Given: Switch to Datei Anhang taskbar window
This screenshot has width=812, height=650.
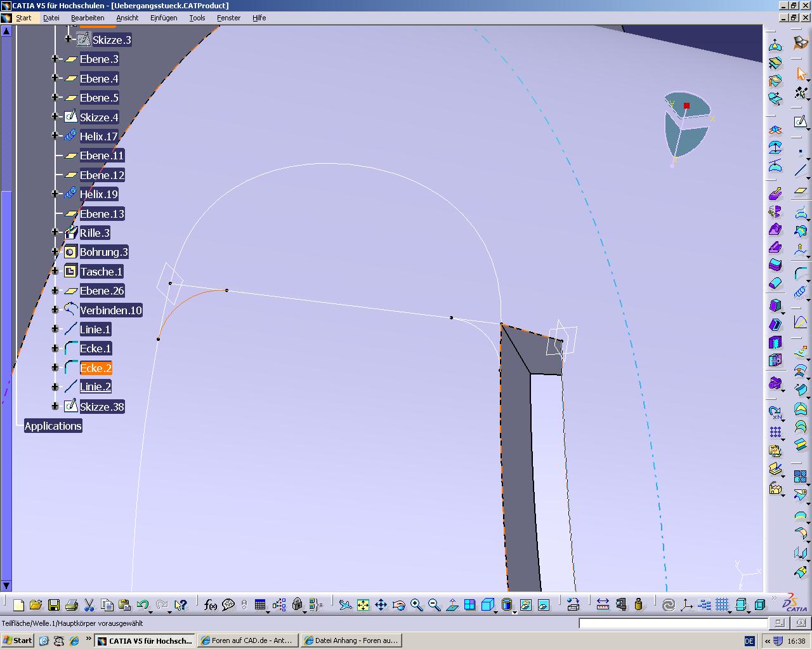Looking at the screenshot, I should (x=351, y=640).
